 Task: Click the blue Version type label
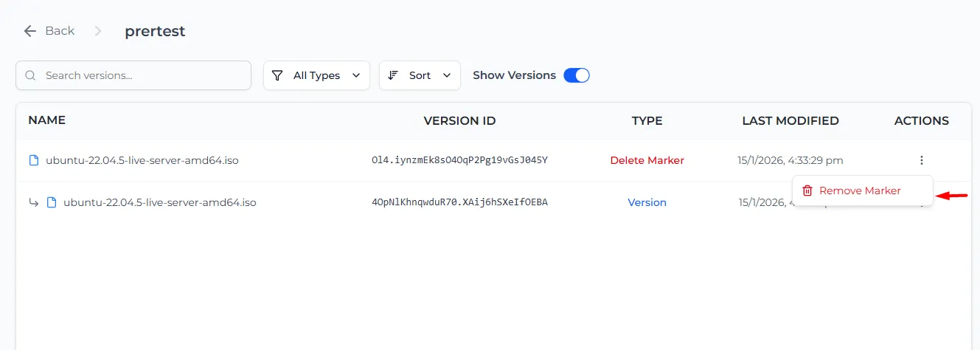pos(647,202)
